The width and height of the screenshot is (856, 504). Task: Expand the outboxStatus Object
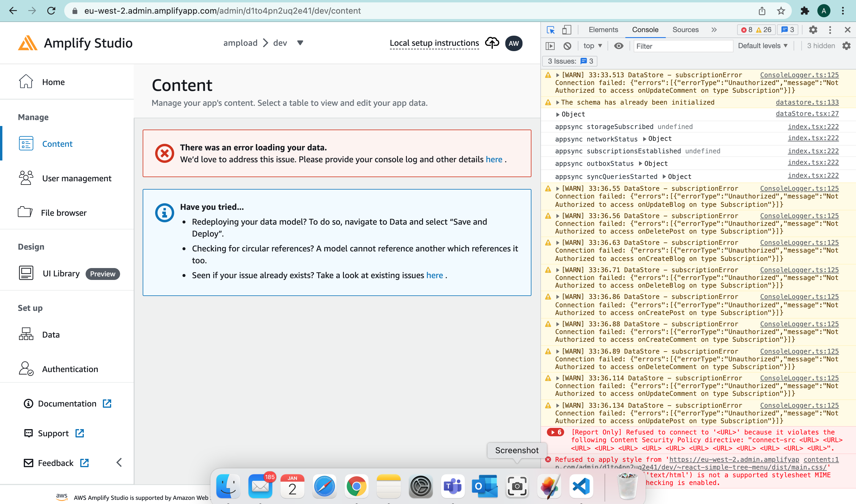(x=640, y=164)
